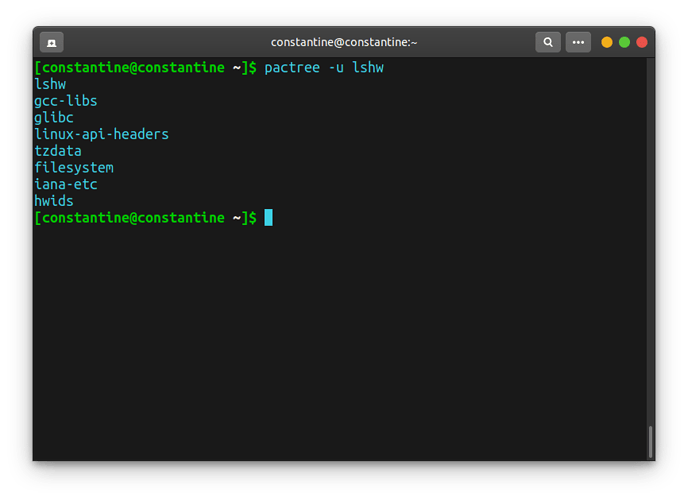Click the vertical scrollbar thumb
This screenshot has width=688, height=500.
(650, 441)
